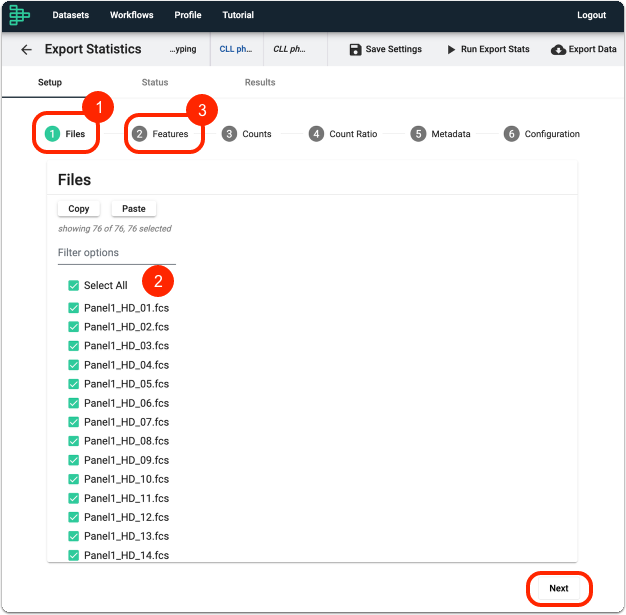
Task: Open the Workflows menu
Action: (x=132, y=15)
